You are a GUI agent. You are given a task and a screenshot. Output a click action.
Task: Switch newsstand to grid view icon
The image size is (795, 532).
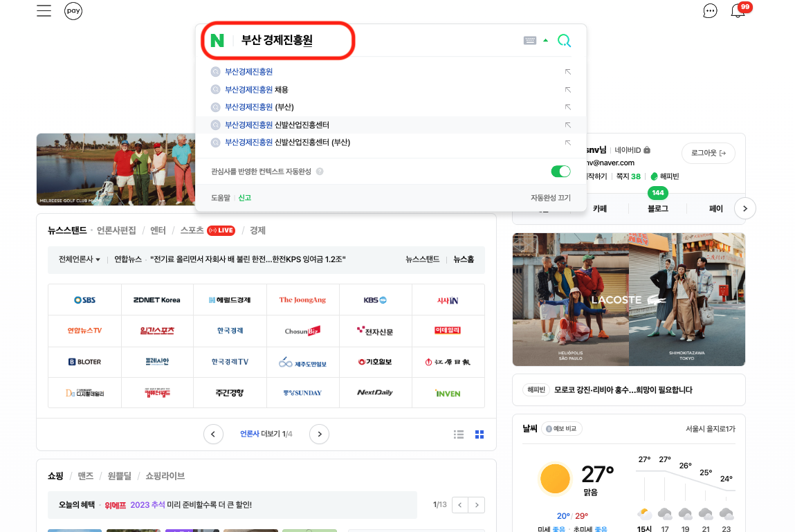click(479, 434)
